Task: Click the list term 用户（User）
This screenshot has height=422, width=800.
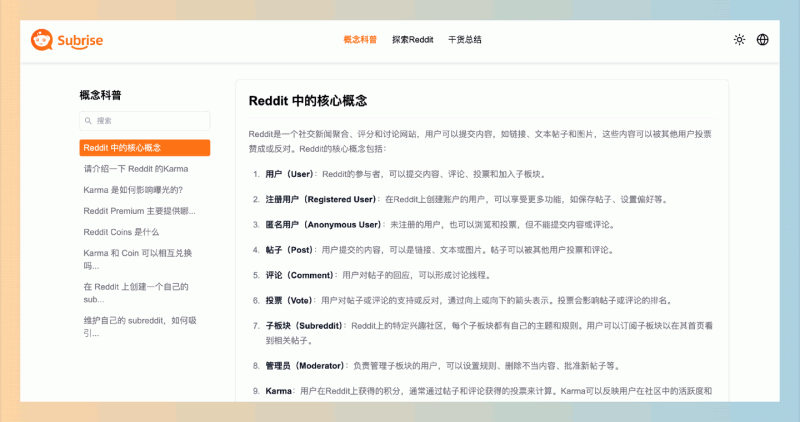Action: click(289, 174)
